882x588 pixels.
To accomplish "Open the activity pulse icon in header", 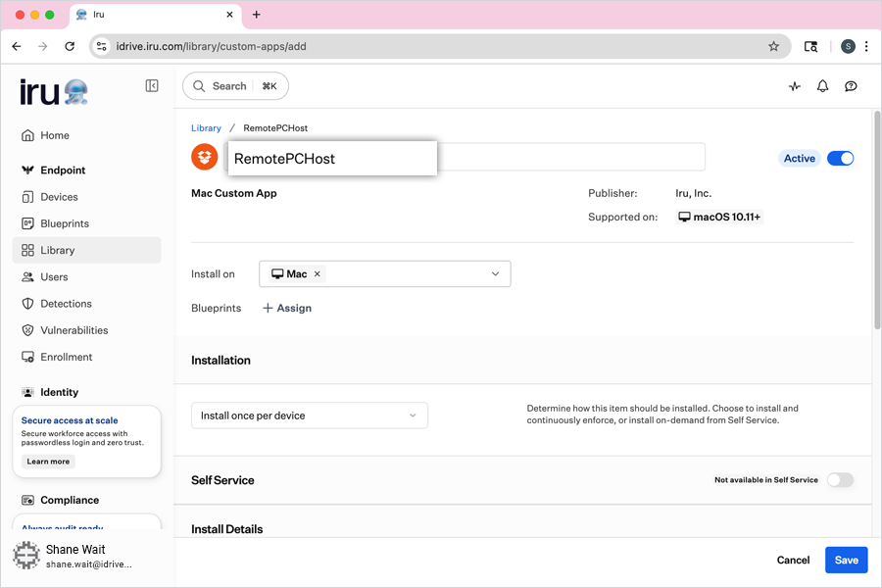I will (795, 86).
